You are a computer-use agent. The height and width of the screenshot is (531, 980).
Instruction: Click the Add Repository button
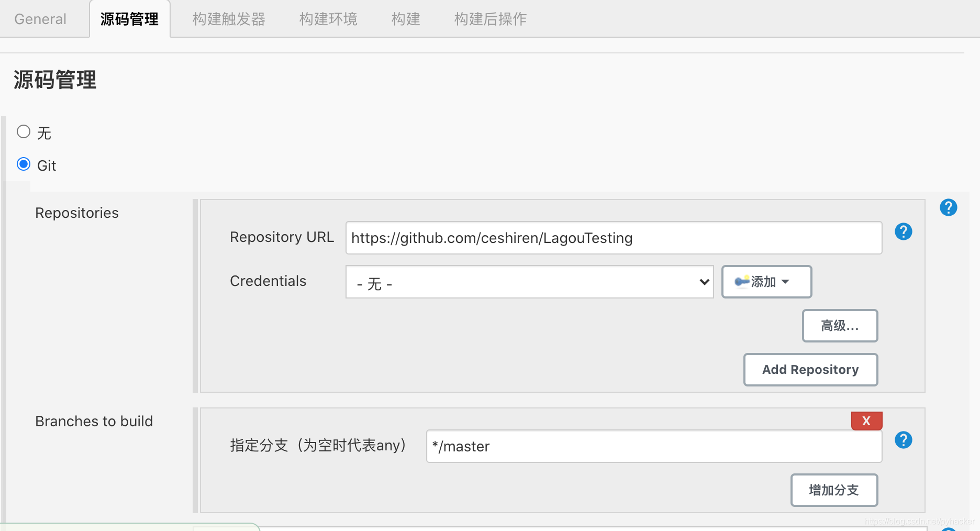[x=810, y=370]
